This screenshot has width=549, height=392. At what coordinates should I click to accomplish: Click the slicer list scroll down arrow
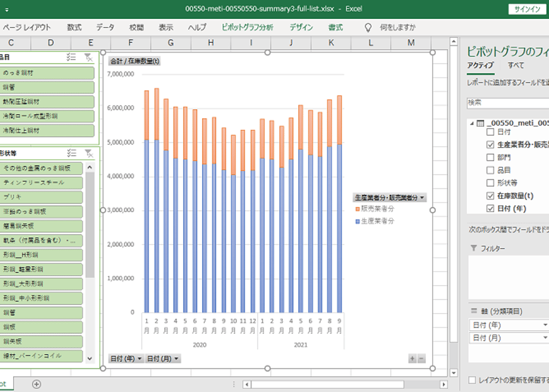[90, 358]
